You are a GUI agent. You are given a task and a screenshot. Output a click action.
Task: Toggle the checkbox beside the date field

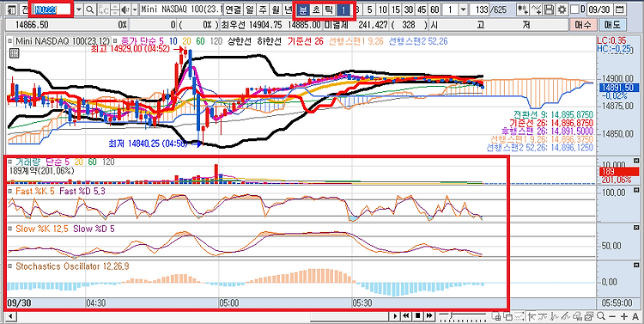coord(574,9)
